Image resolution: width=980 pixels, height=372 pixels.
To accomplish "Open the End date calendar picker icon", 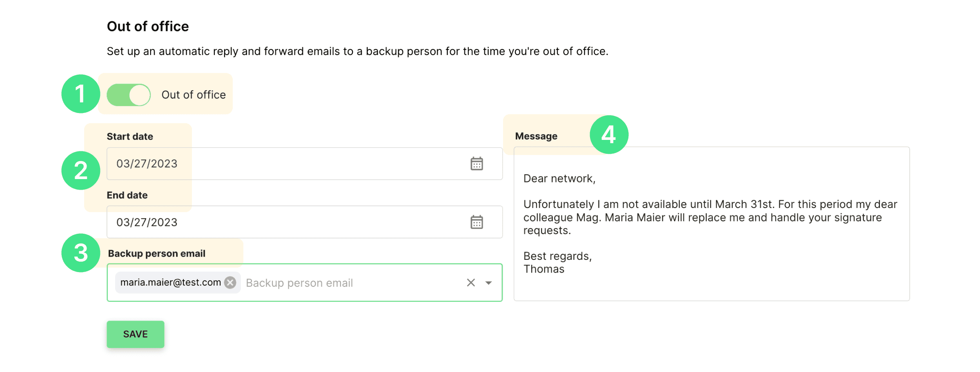I will pos(477,222).
